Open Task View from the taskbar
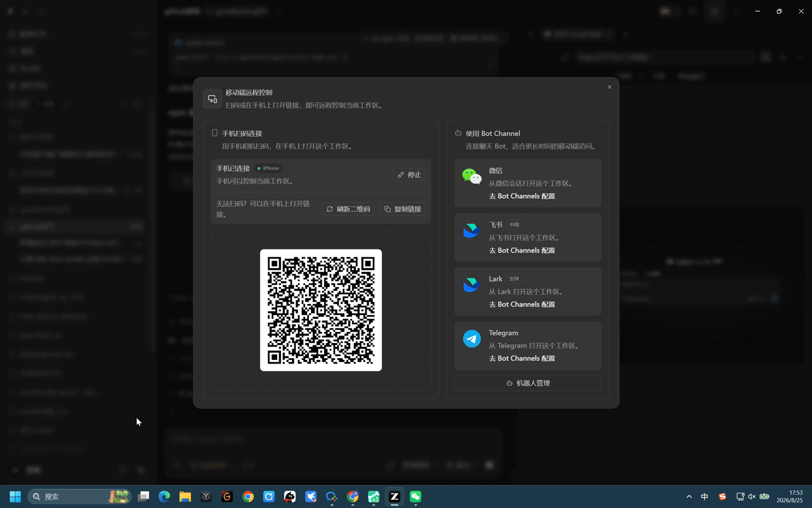This screenshot has width=812, height=508. (144, 497)
